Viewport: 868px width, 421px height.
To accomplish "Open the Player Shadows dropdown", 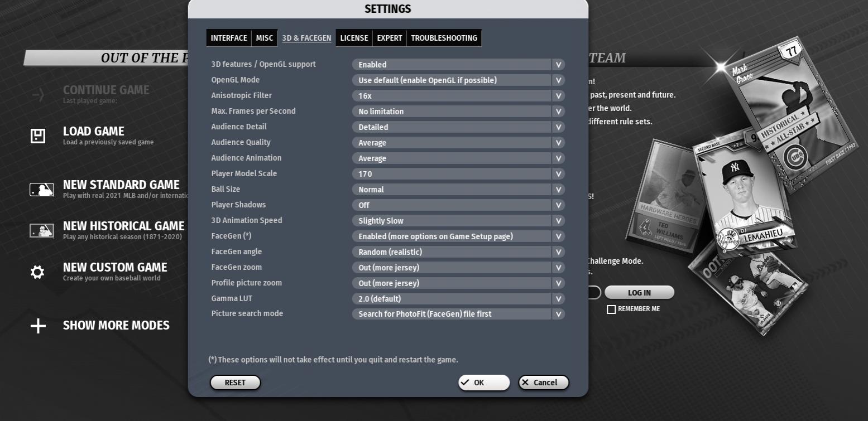I will 458,205.
